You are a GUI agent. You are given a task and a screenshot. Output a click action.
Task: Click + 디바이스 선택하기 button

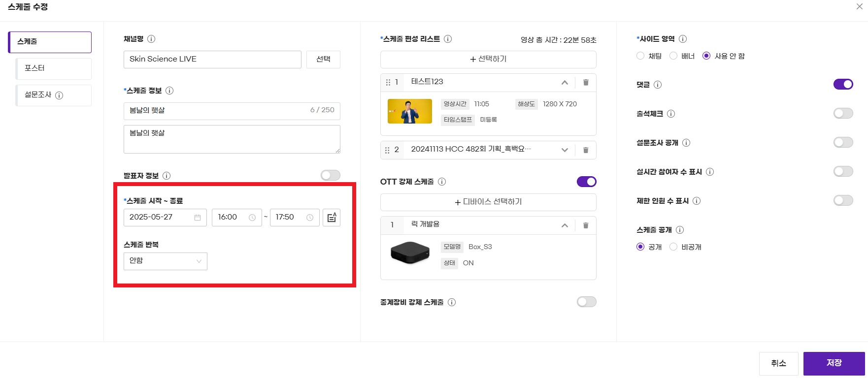pos(488,202)
